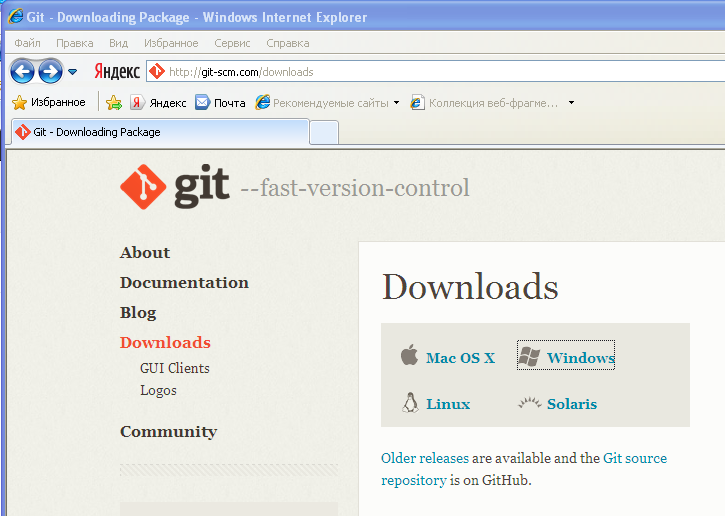Open a new blank tab
This screenshot has width=725, height=516.
point(324,133)
